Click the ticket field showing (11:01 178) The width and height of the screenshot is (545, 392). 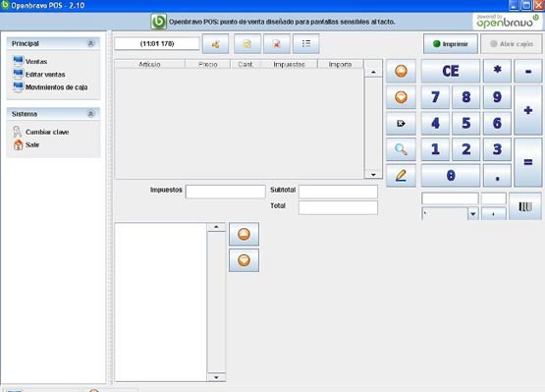[x=157, y=43]
